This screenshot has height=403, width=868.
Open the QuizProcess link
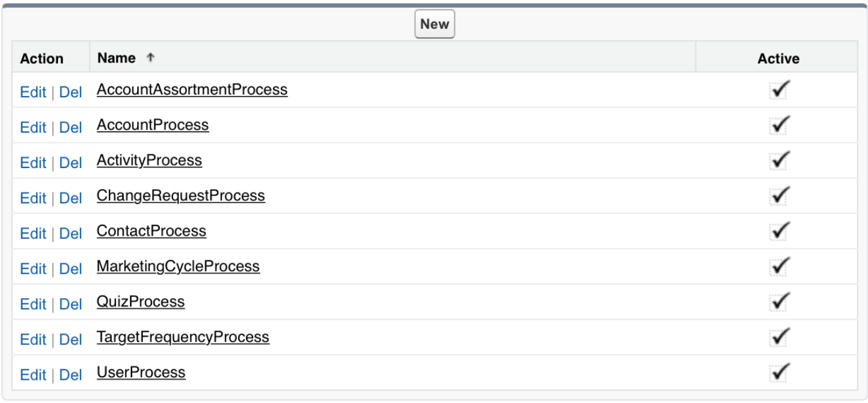click(x=140, y=302)
